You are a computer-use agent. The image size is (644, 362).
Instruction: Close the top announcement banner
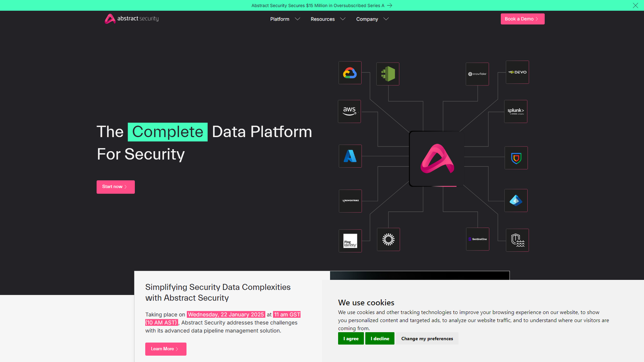tap(636, 5)
